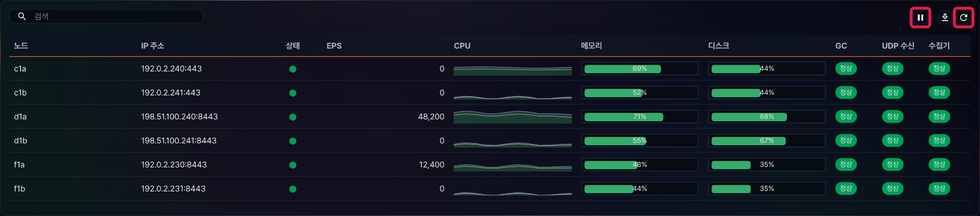
Task: Click the 수집기 정상 badge for d1a
Action: pos(939,117)
